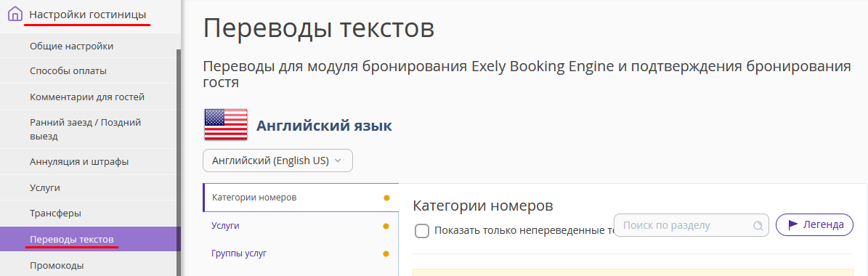Switch to the Группы услуг tab
Viewport: 868px width, 276px height.
[301, 254]
